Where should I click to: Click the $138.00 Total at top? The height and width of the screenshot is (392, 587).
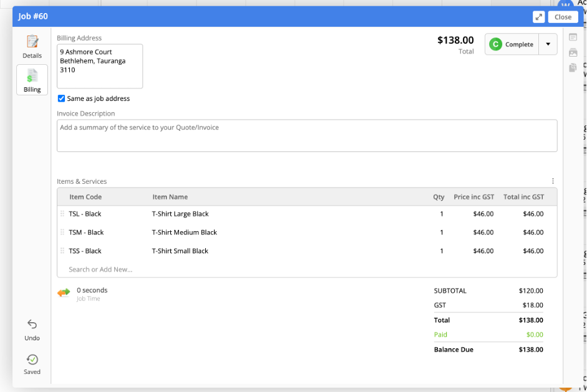[x=455, y=40]
